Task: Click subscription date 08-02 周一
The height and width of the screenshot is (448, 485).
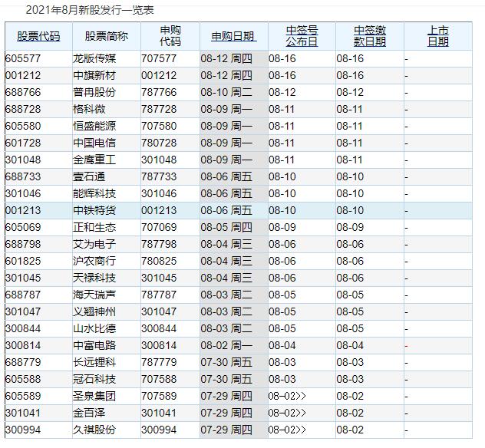Action: pyautogui.click(x=226, y=345)
